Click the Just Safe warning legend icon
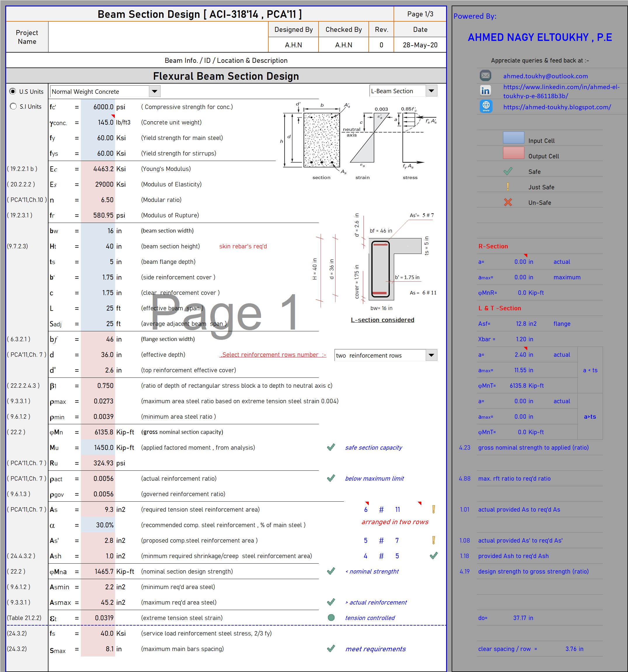Viewport: 628px width, 672px height. (508, 187)
